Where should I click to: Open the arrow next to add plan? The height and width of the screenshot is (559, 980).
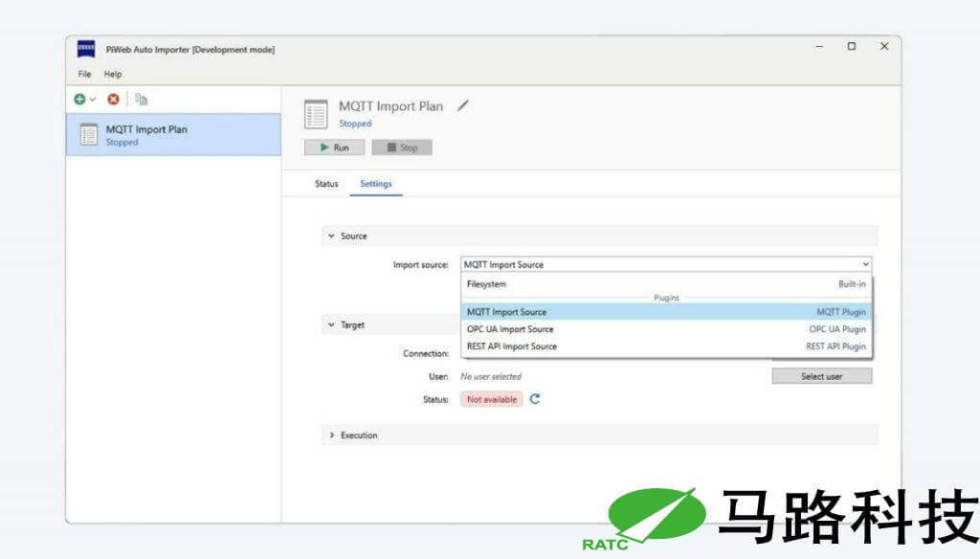click(93, 100)
